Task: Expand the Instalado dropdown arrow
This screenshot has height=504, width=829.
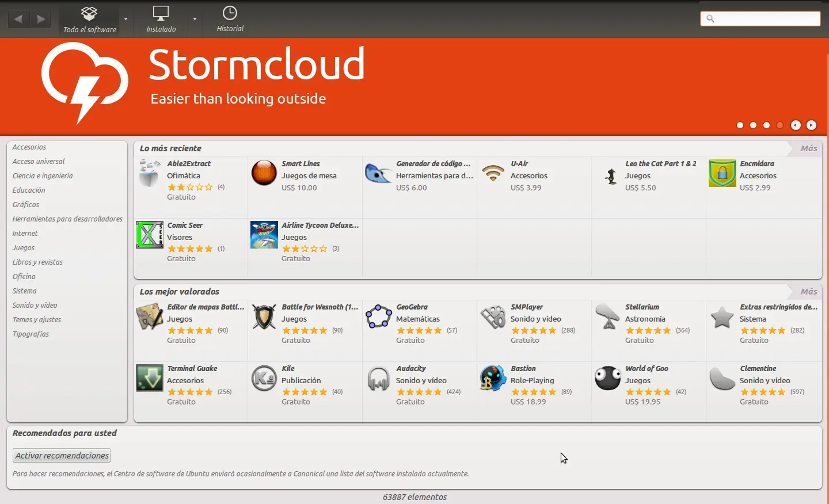Action: click(x=195, y=19)
